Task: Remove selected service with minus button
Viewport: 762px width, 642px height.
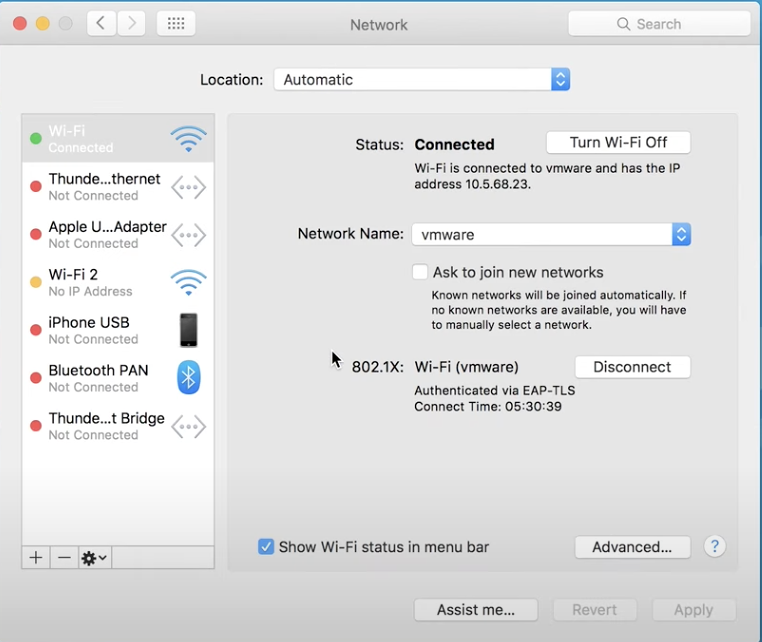Action: click(64, 557)
